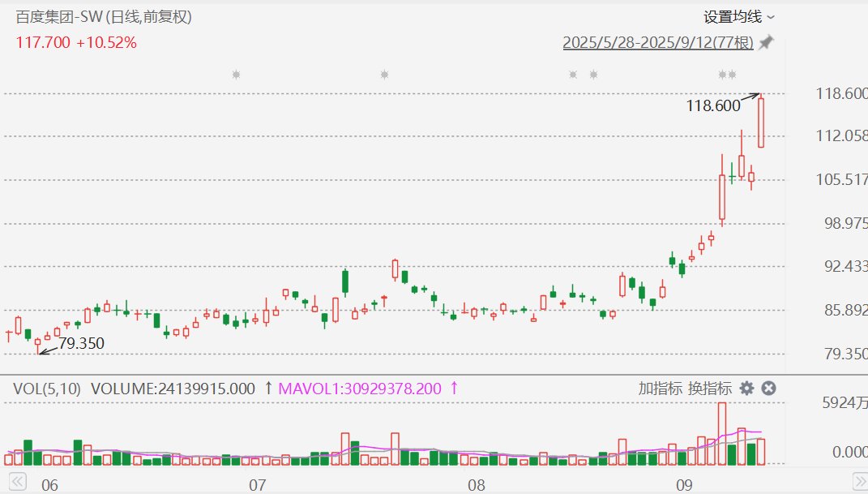Image resolution: width=868 pixels, height=494 pixels.
Task: Click the 07 month label on time axis
Action: pyautogui.click(x=257, y=486)
